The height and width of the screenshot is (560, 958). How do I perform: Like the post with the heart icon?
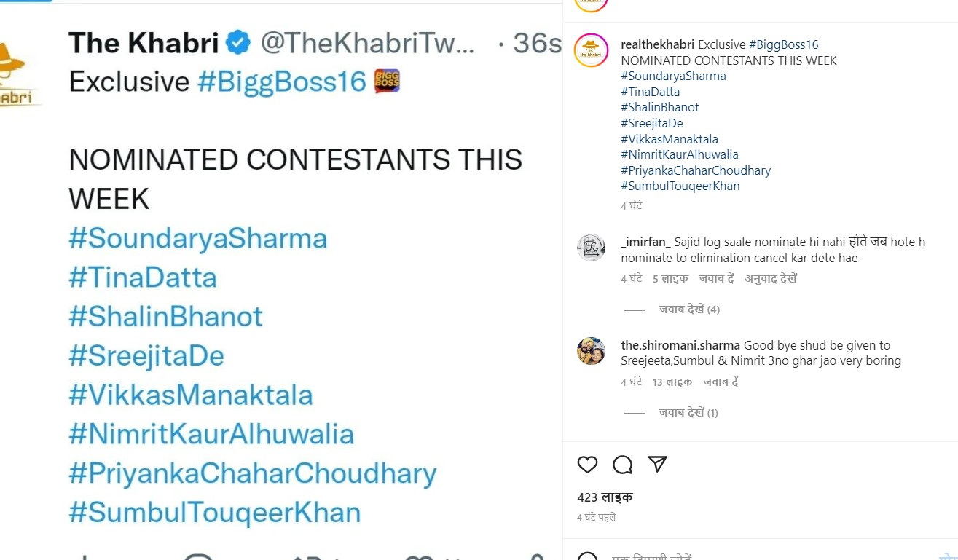pos(587,465)
